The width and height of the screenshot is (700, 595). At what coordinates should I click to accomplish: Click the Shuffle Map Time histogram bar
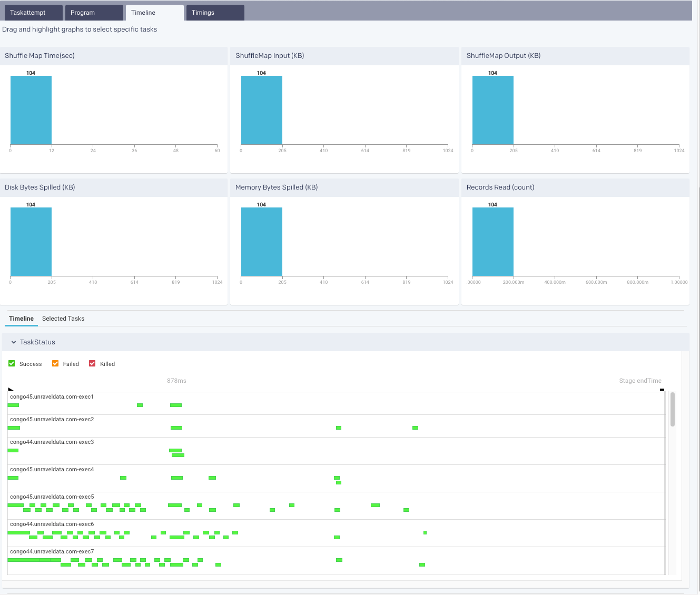pos(31,110)
